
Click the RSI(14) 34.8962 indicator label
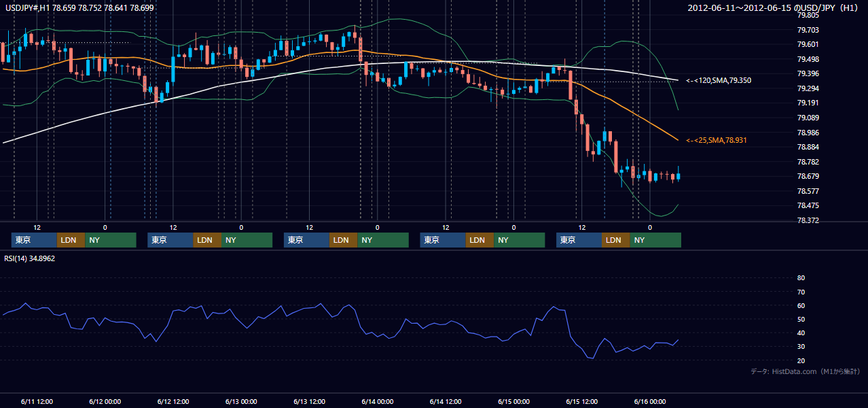click(x=30, y=258)
